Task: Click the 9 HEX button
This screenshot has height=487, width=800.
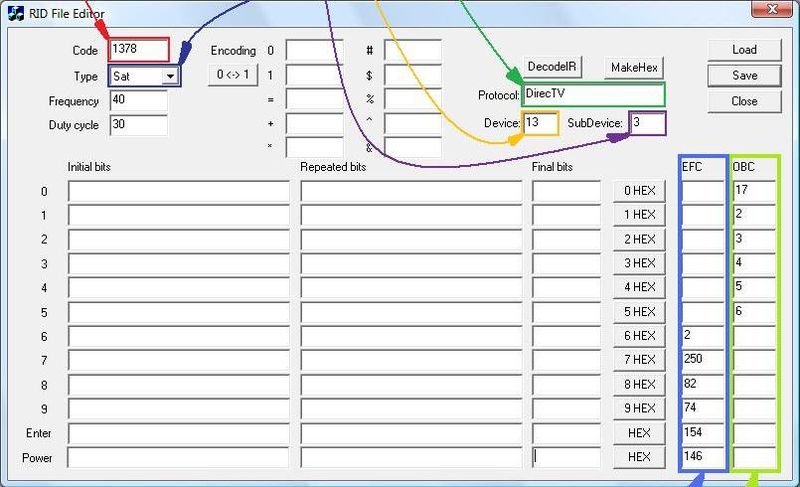Action: coord(639,408)
